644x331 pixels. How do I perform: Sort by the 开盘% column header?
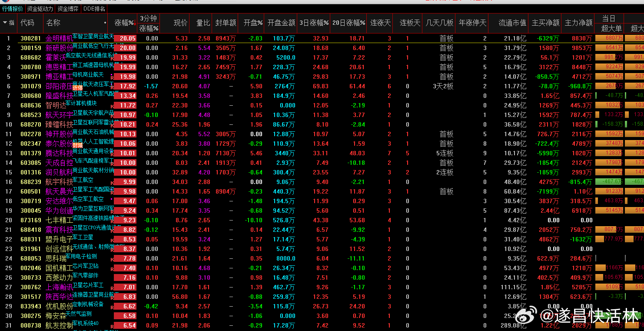click(253, 23)
